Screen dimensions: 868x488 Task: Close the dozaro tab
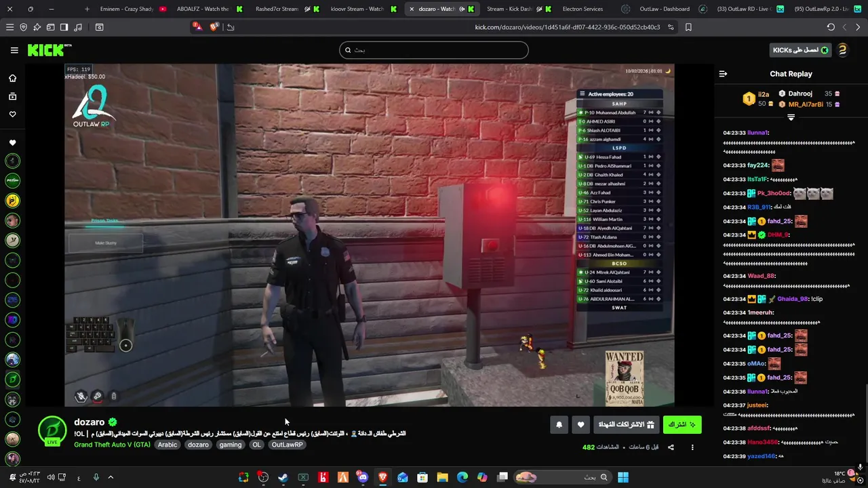412,9
